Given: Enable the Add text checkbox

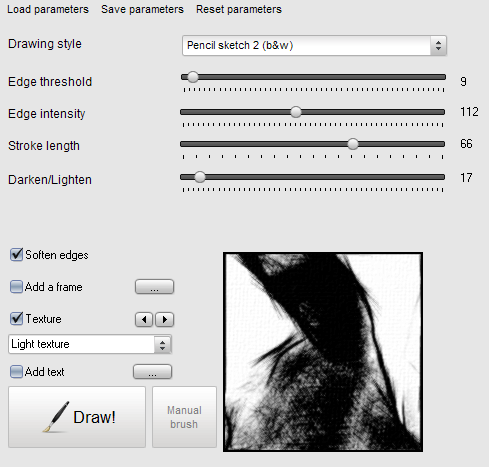Looking at the screenshot, I should point(16,372).
